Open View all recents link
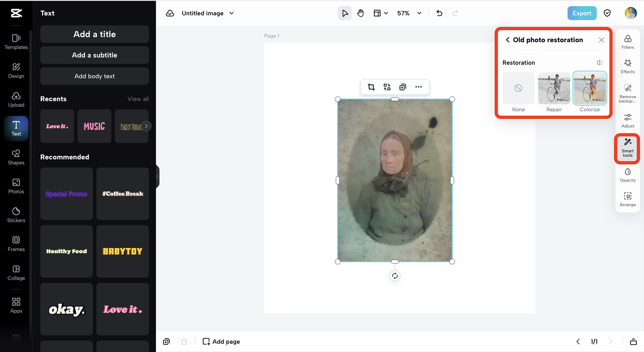 point(138,99)
